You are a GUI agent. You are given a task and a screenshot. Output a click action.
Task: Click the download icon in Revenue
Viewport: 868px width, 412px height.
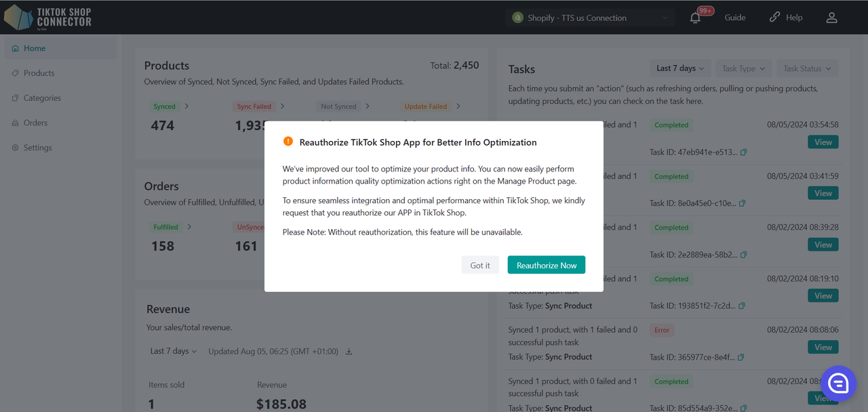coord(349,352)
